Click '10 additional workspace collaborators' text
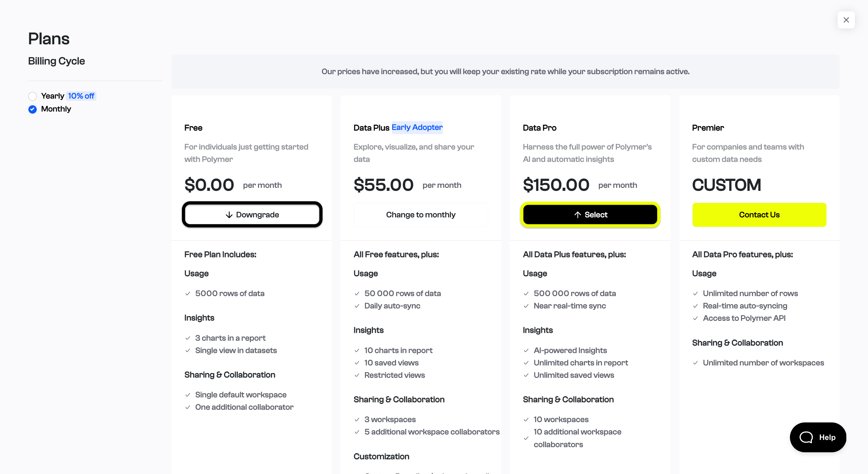The width and height of the screenshot is (868, 474). coord(577,438)
